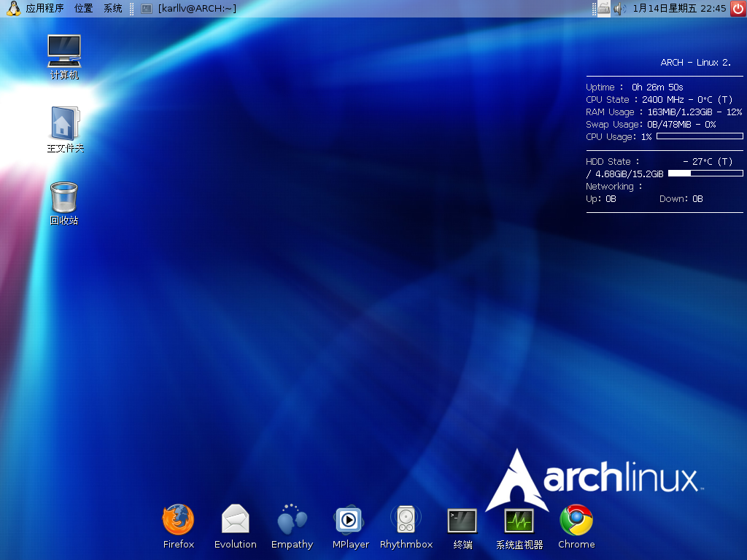Open the 终端 terminal dock icon
This screenshot has height=560, width=747.
coord(462,529)
